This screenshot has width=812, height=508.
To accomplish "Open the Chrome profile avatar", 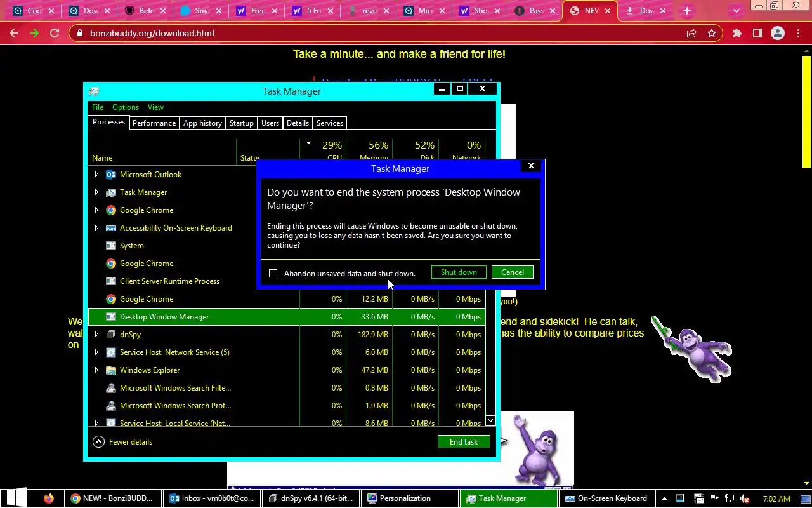I will 778,33.
